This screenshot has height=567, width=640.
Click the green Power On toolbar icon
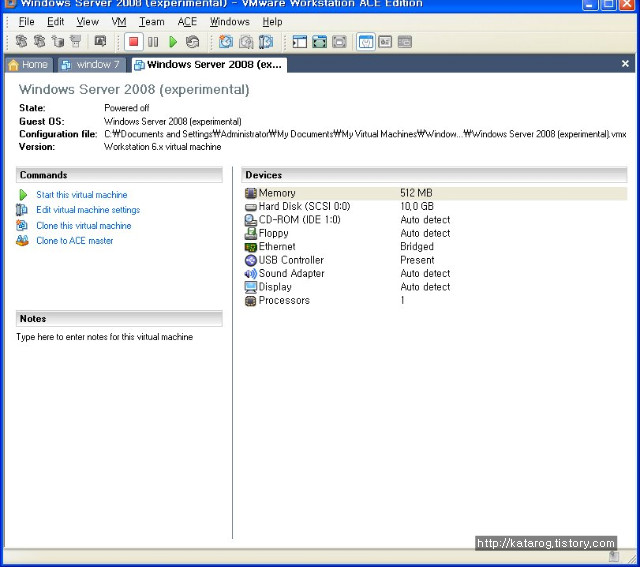[173, 42]
